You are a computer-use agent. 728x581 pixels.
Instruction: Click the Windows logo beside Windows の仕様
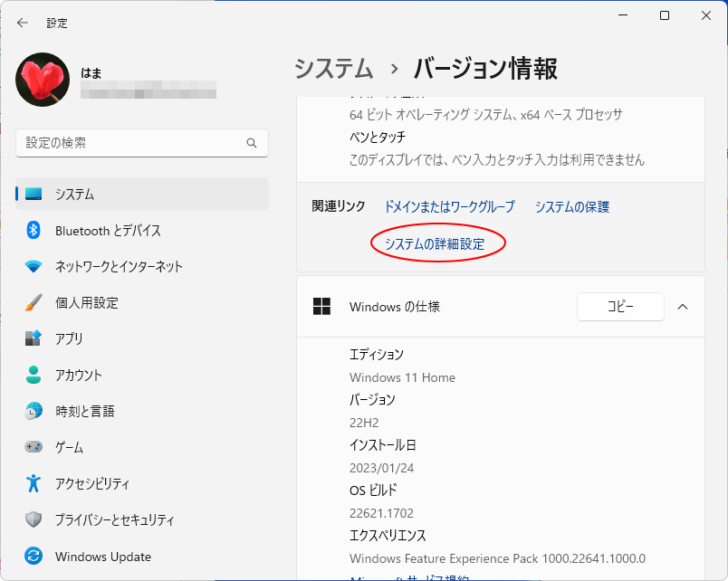(x=322, y=307)
